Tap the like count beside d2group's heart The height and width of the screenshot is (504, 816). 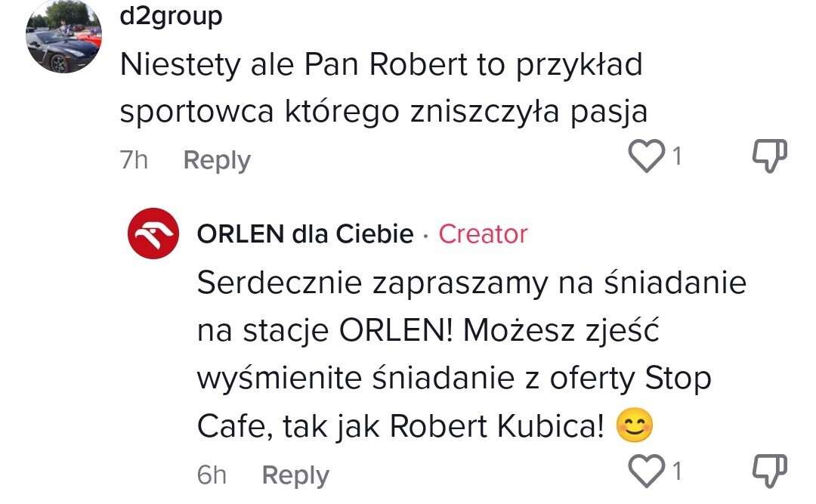point(677,157)
